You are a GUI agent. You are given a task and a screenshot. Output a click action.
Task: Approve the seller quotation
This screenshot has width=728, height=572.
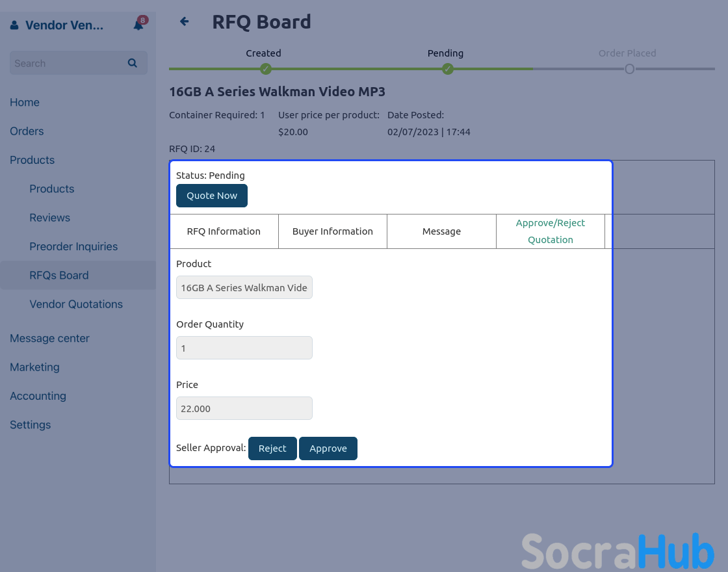(328, 448)
